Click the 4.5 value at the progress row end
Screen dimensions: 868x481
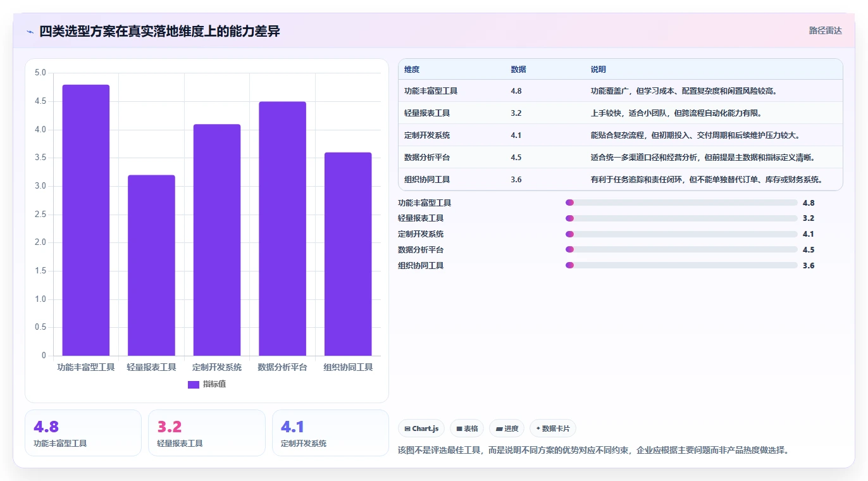click(809, 250)
